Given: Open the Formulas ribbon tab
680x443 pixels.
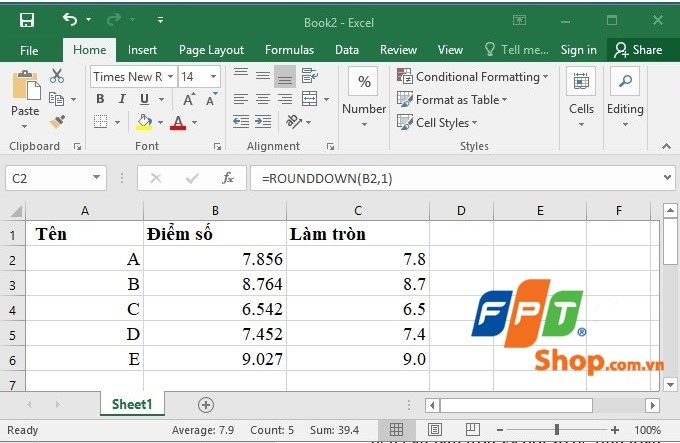Looking at the screenshot, I should pos(289,50).
